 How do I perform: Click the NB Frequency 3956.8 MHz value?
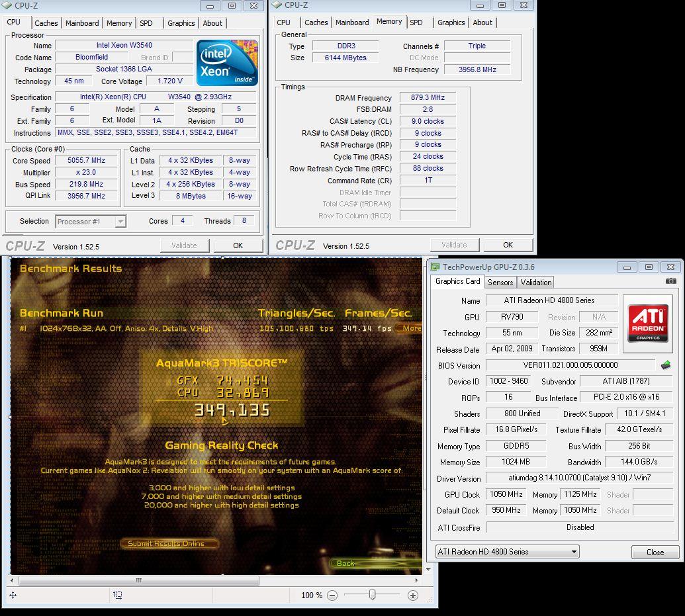477,69
